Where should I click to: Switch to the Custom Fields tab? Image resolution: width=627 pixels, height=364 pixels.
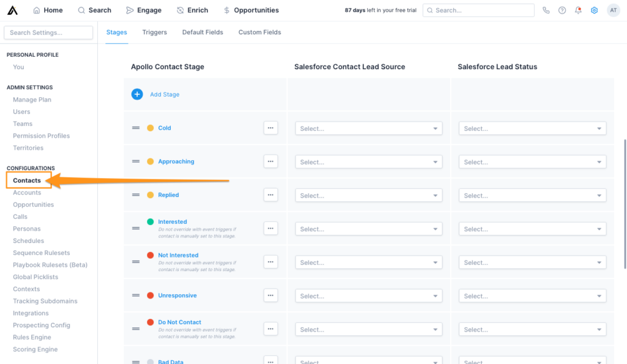coord(260,32)
